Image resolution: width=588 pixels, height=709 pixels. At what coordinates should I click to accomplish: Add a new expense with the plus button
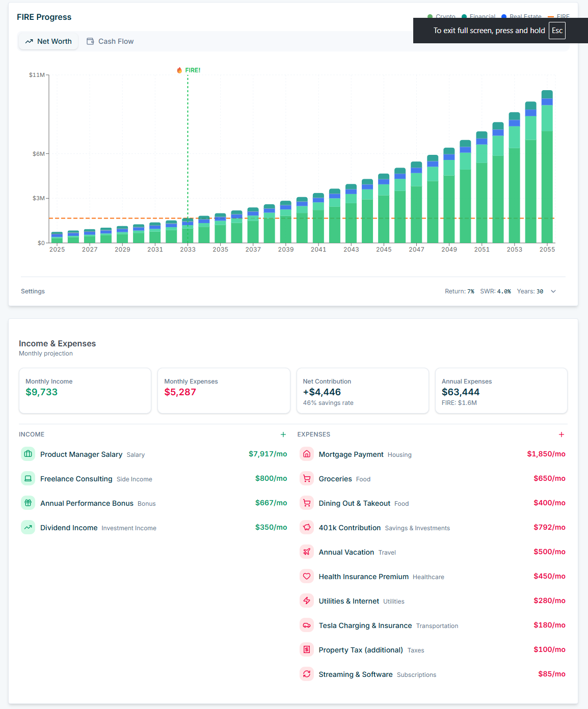coord(561,434)
